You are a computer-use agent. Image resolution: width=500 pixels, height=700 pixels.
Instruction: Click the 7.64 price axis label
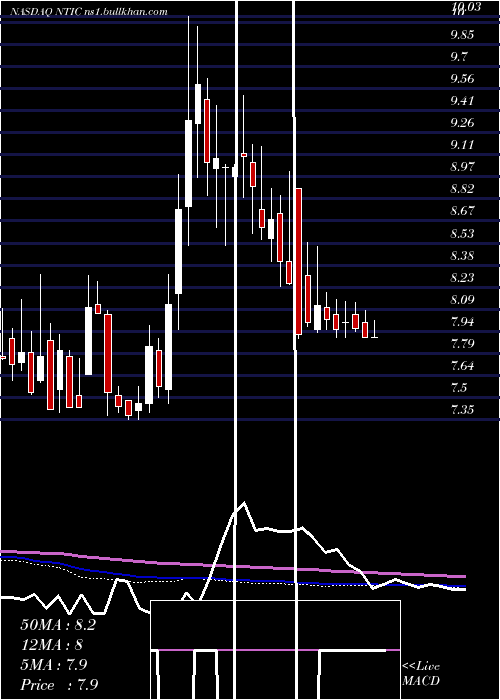[x=462, y=366]
